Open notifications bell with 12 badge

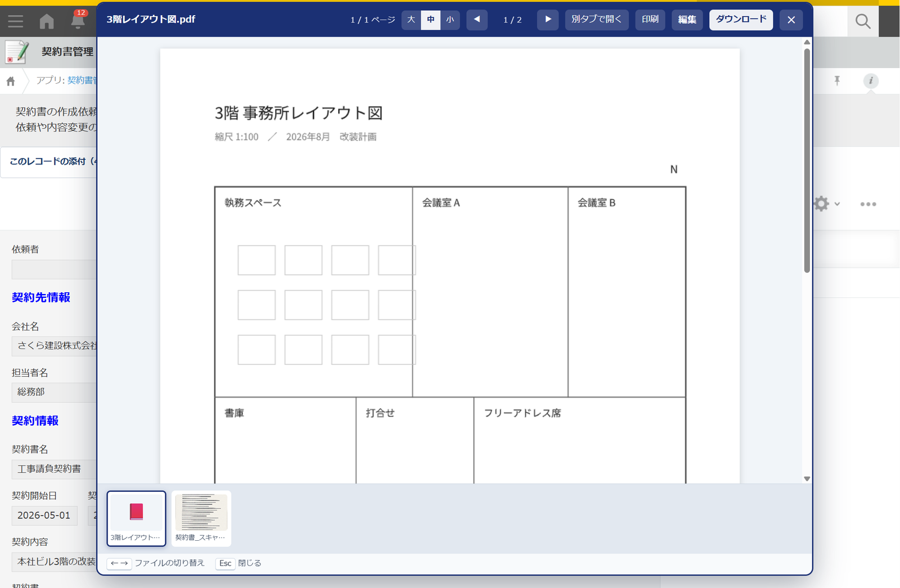pos(78,20)
